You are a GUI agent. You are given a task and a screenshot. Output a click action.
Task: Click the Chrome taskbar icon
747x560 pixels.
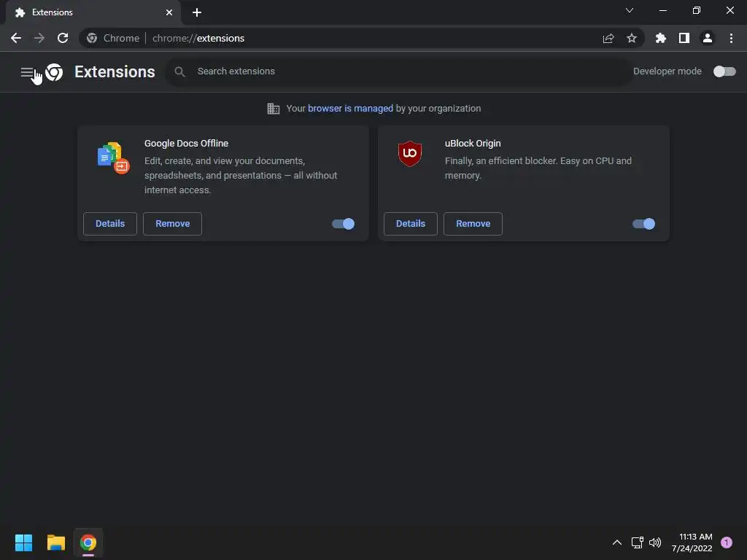tap(88, 542)
